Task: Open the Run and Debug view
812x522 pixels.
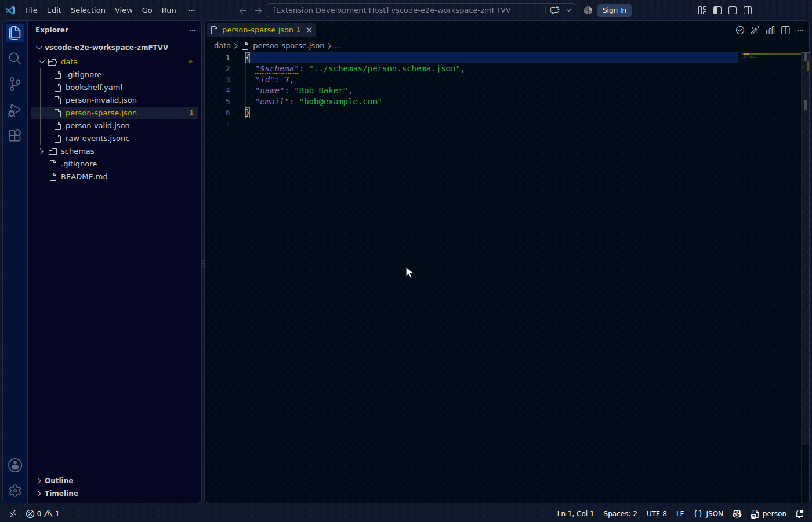Action: (15, 110)
